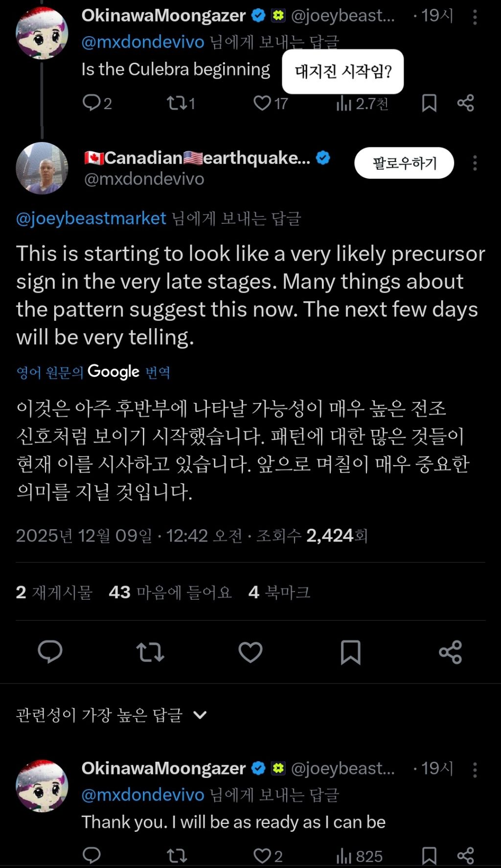The height and width of the screenshot is (868, 501).
Task: Like the main post with heart icon
Action: [x=250, y=652]
